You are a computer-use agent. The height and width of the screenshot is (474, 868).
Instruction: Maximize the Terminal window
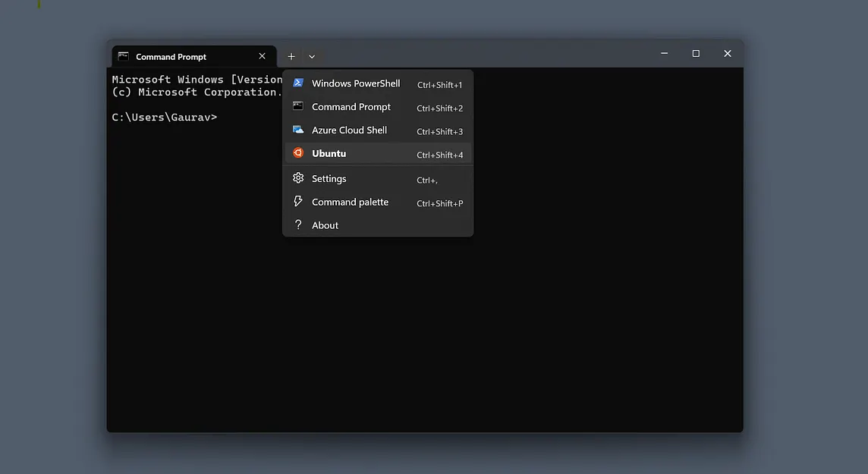pyautogui.click(x=696, y=54)
